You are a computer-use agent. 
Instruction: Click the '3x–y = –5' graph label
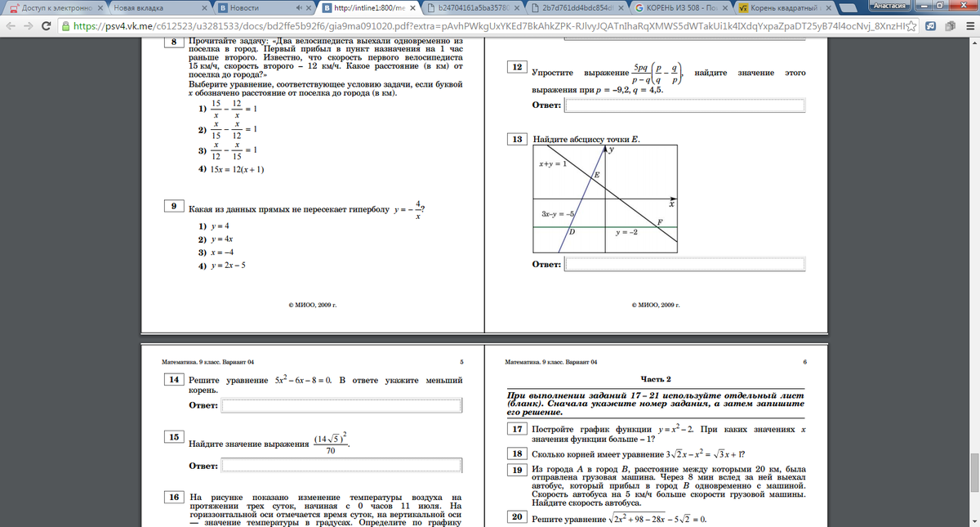click(558, 214)
